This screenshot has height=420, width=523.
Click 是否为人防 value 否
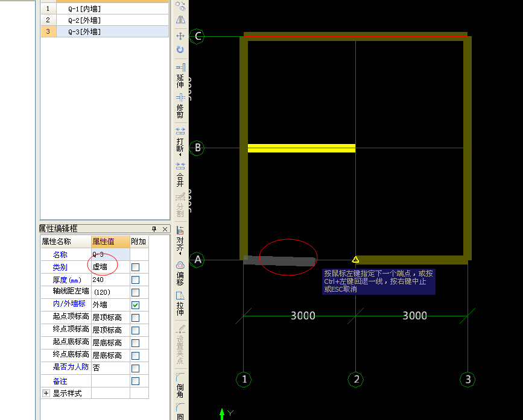point(110,368)
